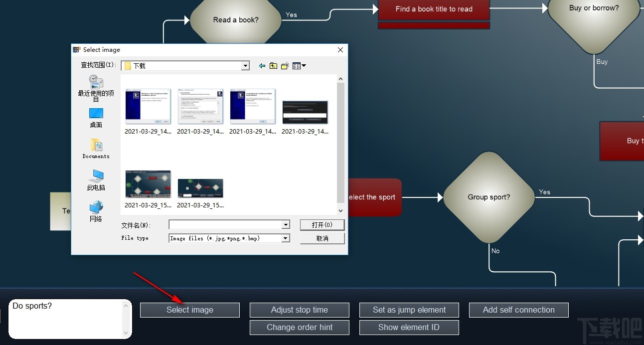Open the Recent Items place (最近使用的项目)
Viewport: 644px width, 345px height.
(96, 88)
